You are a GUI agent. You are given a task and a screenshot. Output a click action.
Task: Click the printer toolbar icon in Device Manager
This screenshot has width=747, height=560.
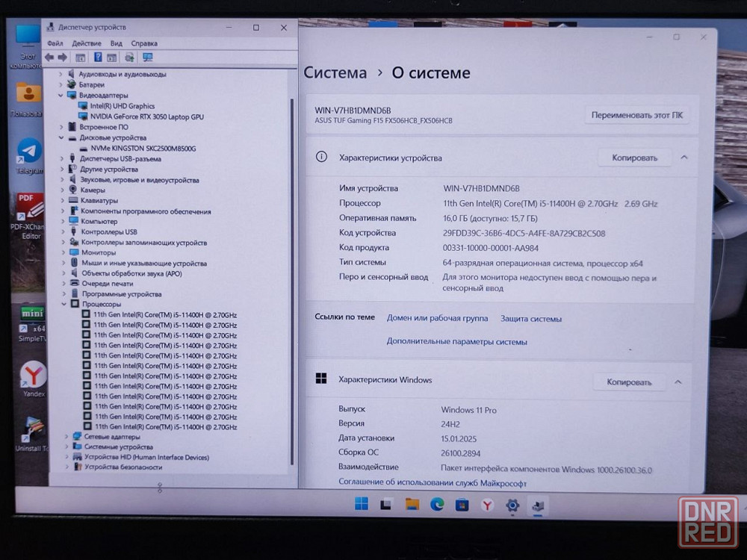tap(129, 57)
